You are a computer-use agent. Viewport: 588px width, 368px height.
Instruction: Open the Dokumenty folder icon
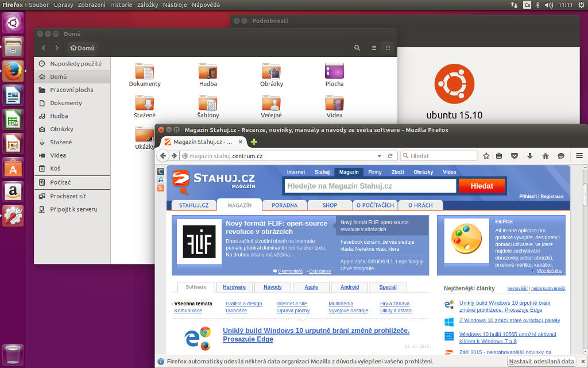click(x=145, y=74)
